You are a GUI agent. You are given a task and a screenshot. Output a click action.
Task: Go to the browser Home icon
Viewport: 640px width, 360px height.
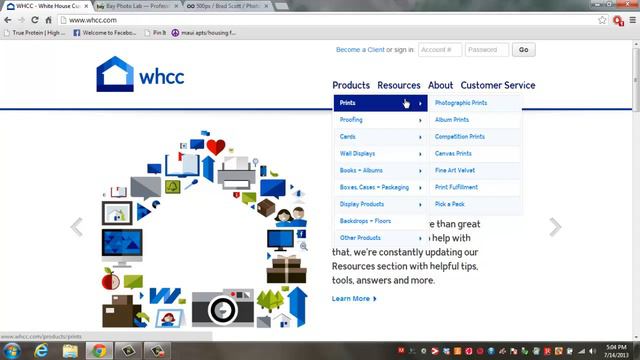[49, 20]
